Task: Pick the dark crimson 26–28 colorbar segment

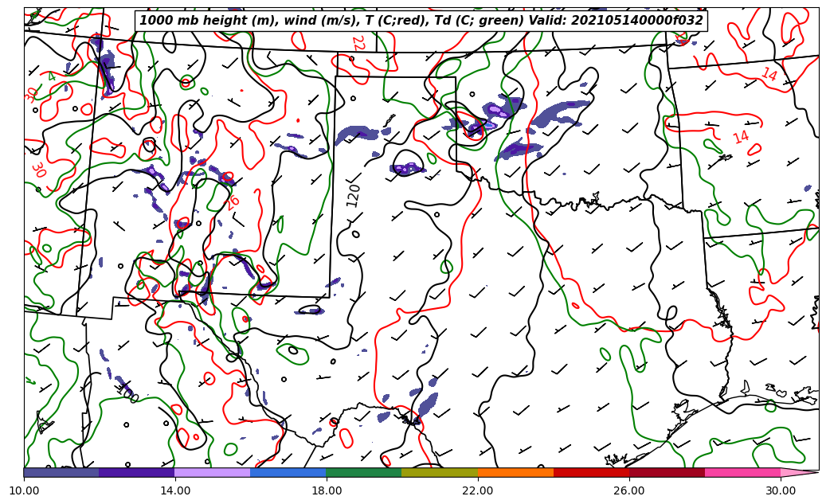Action: 666,472
